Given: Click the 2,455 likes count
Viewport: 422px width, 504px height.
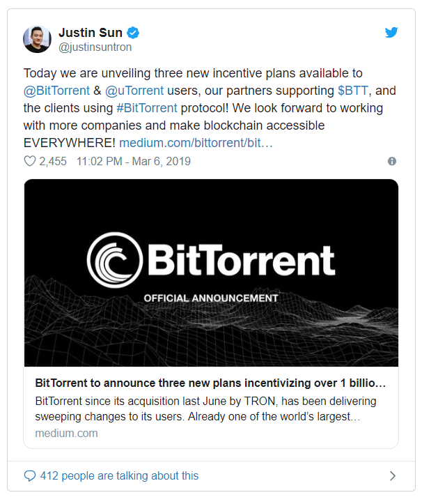Looking at the screenshot, I should tap(53, 161).
